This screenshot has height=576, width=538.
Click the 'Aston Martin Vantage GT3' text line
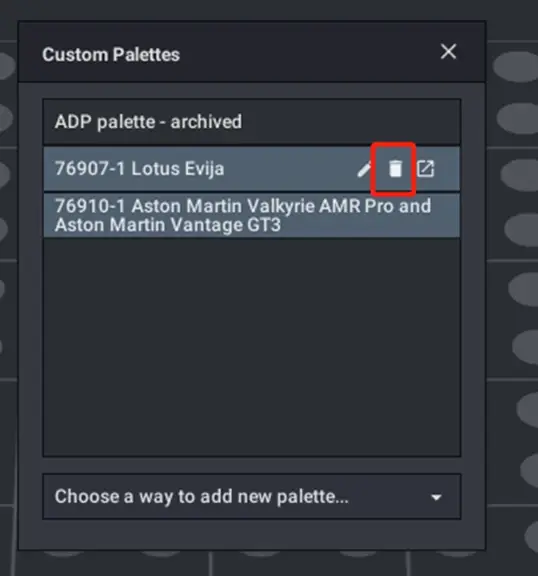coord(168,225)
